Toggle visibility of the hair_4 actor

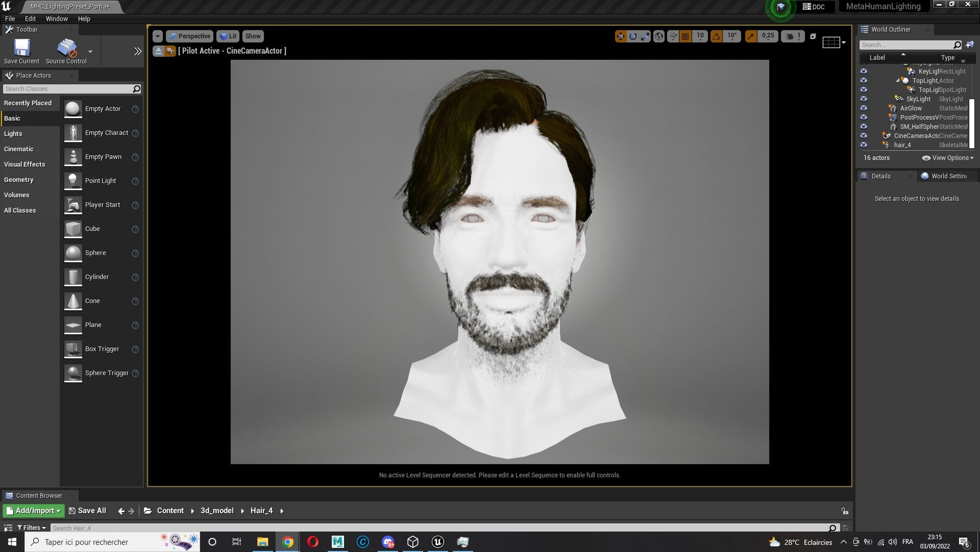863,144
